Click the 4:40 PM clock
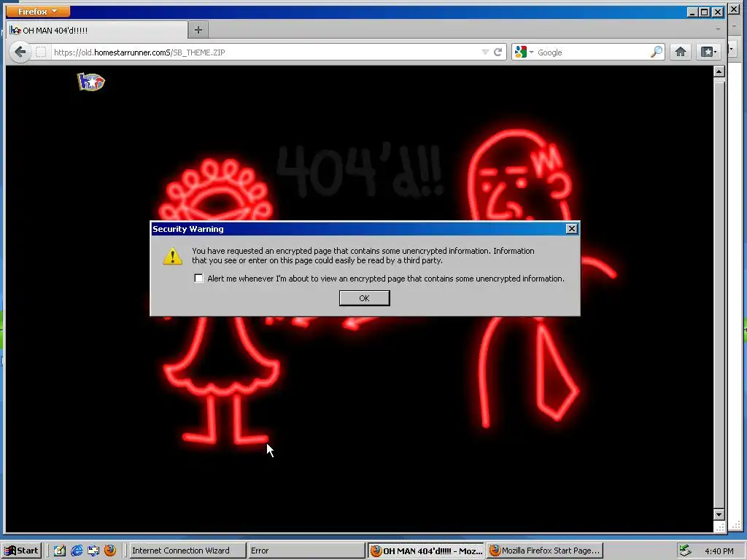The height and width of the screenshot is (560, 747). click(719, 551)
